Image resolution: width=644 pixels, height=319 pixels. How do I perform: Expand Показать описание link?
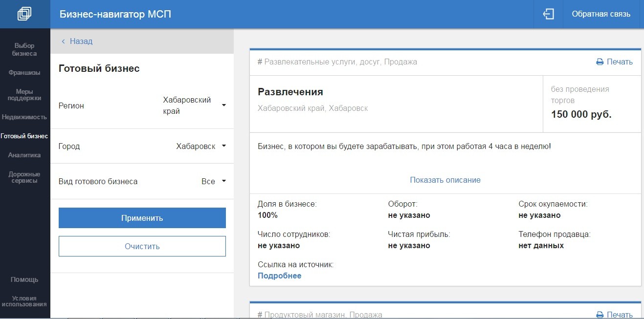pyautogui.click(x=445, y=180)
